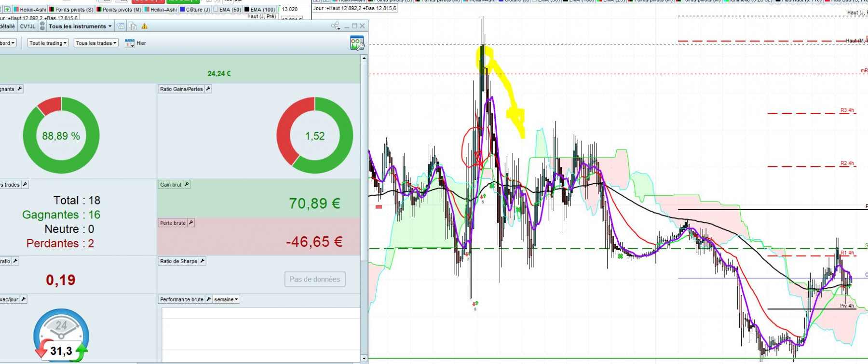The width and height of the screenshot is (868, 364).
Task: Click the -46,65 € gross loss value
Action: [x=314, y=242]
